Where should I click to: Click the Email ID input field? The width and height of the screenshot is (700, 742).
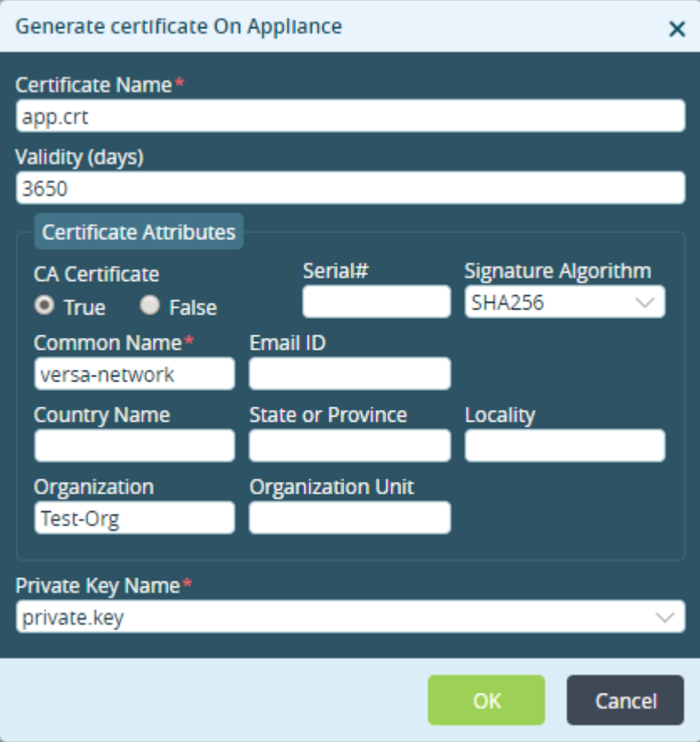tap(350, 374)
